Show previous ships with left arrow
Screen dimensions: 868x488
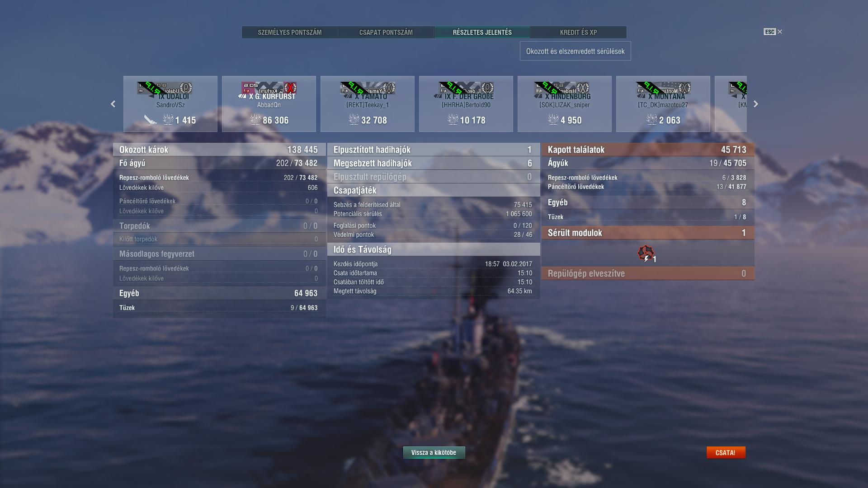(113, 104)
